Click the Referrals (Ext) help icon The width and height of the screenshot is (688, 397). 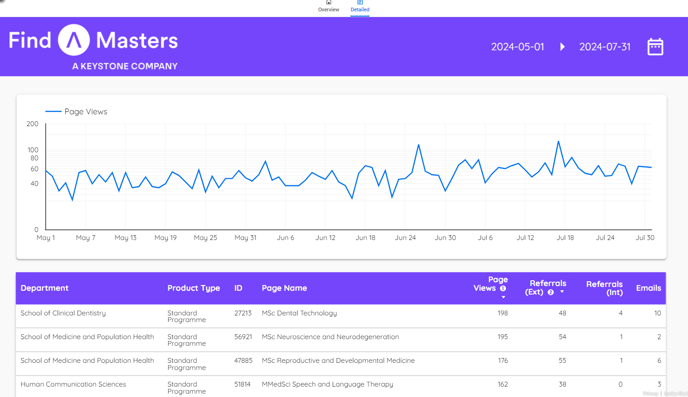point(551,292)
